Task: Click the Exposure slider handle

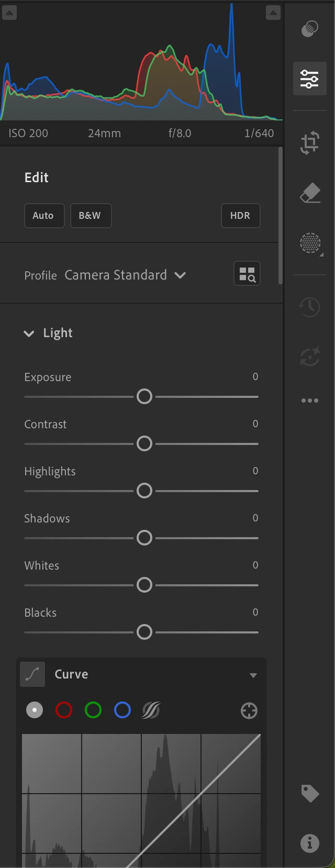Action: [144, 396]
